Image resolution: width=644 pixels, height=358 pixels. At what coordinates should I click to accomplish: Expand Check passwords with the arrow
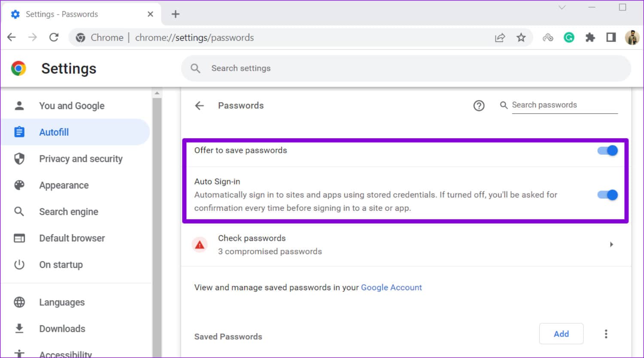click(611, 245)
